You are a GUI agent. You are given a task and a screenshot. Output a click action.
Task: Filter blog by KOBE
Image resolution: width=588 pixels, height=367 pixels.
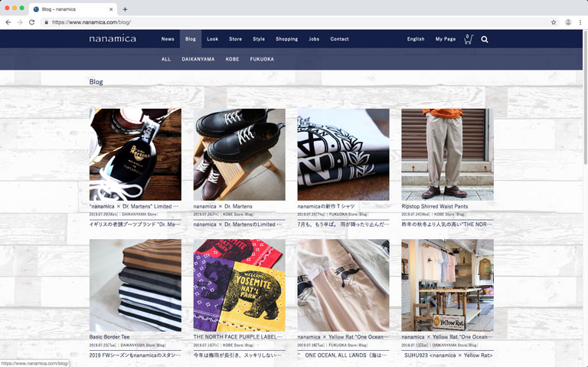click(x=232, y=59)
